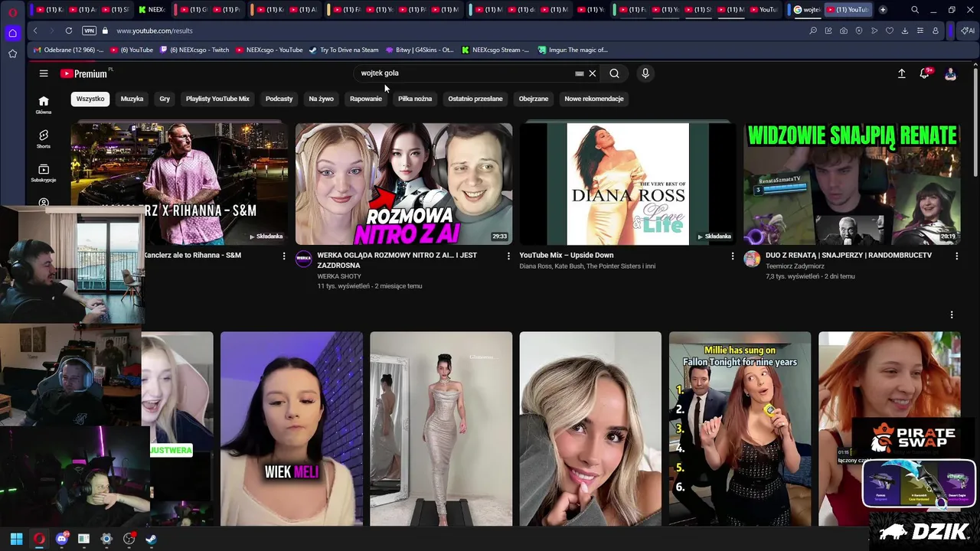This screenshot has width=980, height=551.
Task: Open Opera downloads icon
Action: pyautogui.click(x=905, y=31)
